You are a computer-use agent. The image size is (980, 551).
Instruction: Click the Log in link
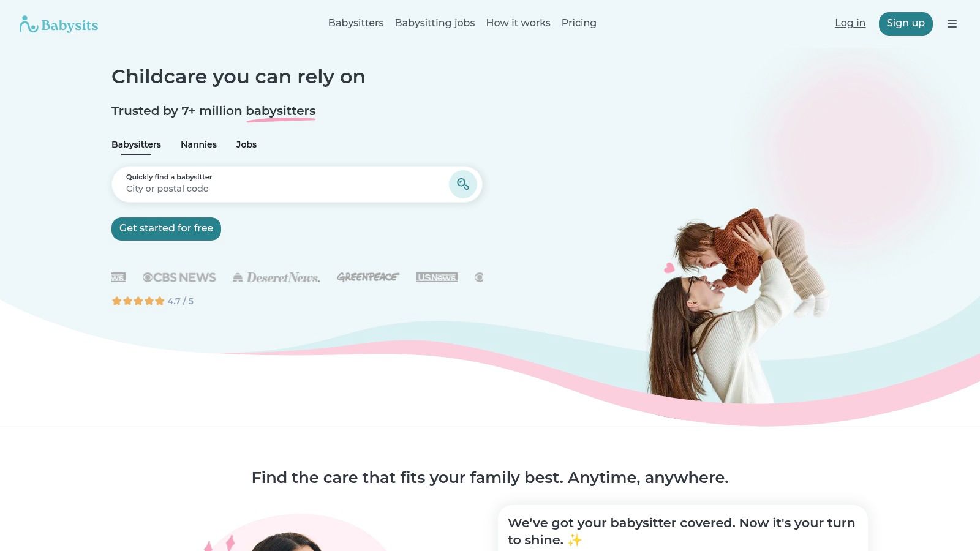coord(850,23)
